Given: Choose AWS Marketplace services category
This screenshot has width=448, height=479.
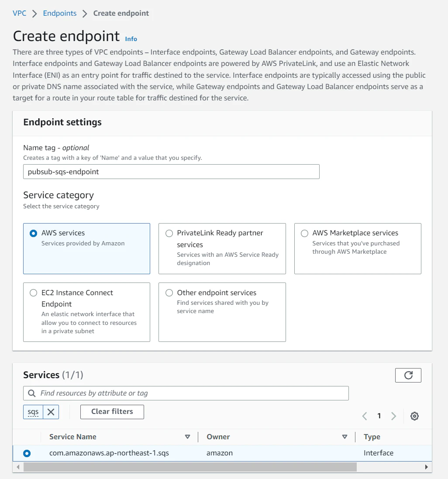Looking at the screenshot, I should point(304,234).
